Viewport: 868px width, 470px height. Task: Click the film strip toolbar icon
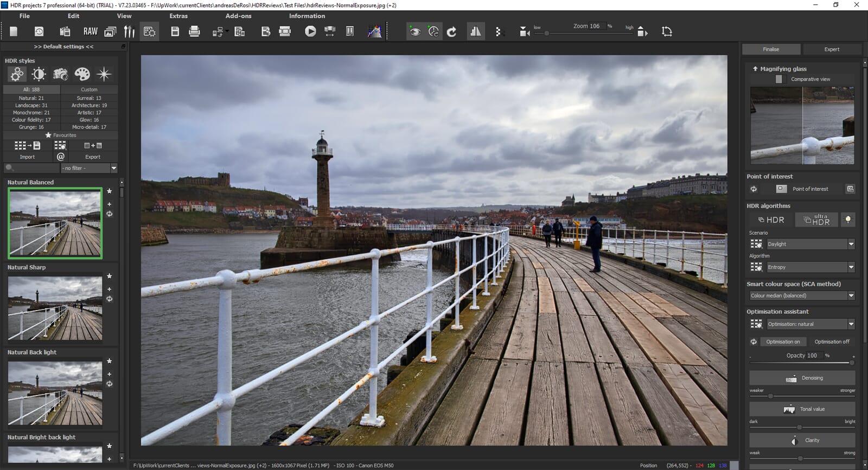pos(285,31)
